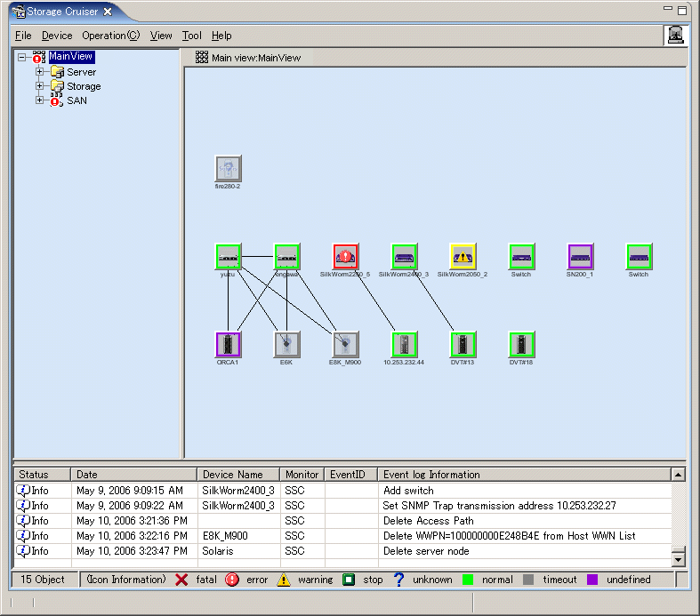700x616 pixels.
Task: Select the DVT#18 storage icon
Action: [x=521, y=344]
